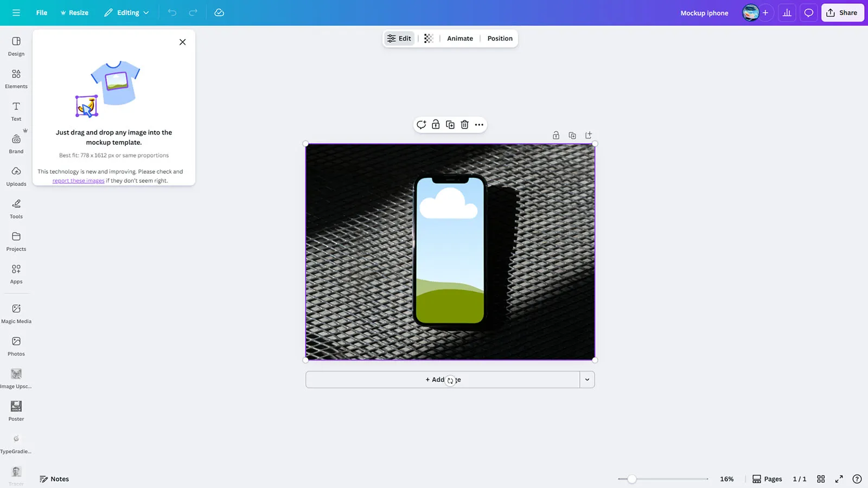The height and width of the screenshot is (488, 868).
Task: Open the Animate tab
Action: (459, 38)
